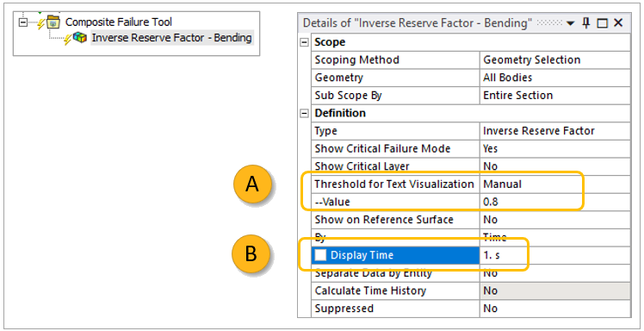Collapse the Composite Failure Tool tree node

click(x=23, y=22)
